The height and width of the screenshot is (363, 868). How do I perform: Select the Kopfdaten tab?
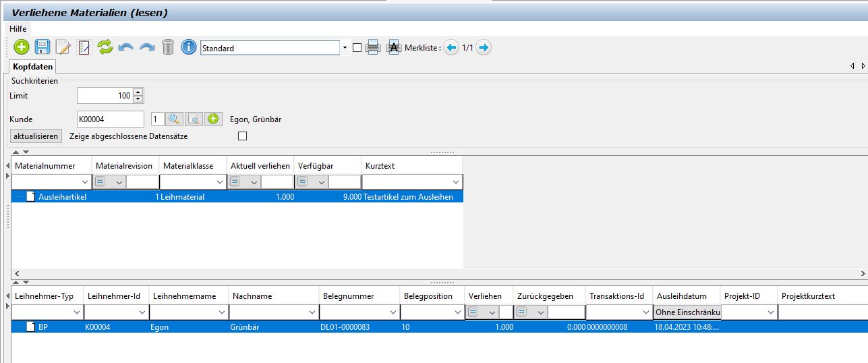(32, 67)
